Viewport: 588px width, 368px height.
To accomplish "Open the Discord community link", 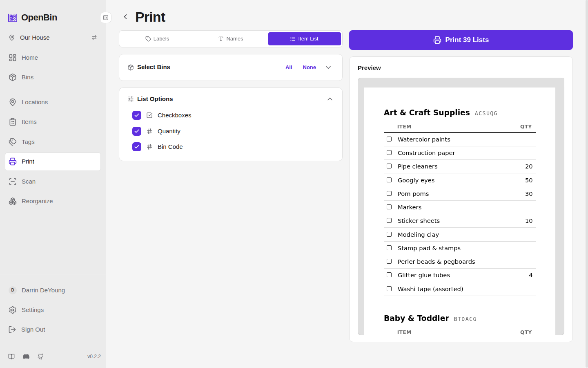I will pos(26,356).
